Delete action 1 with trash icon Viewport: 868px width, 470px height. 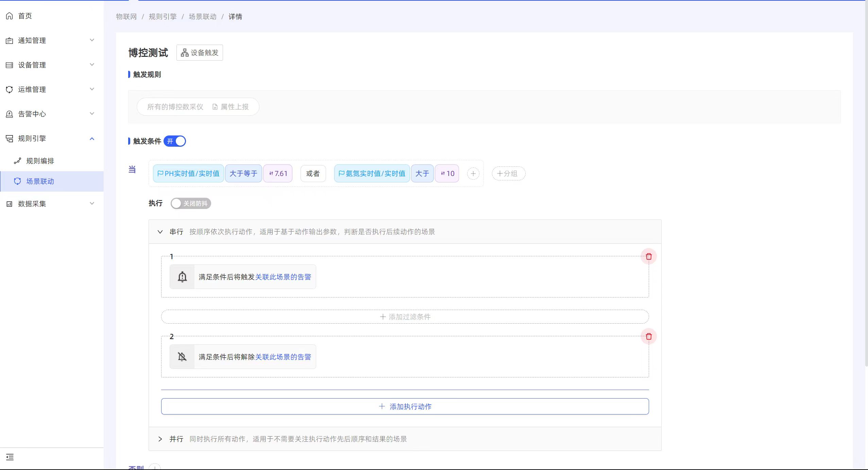click(x=649, y=257)
